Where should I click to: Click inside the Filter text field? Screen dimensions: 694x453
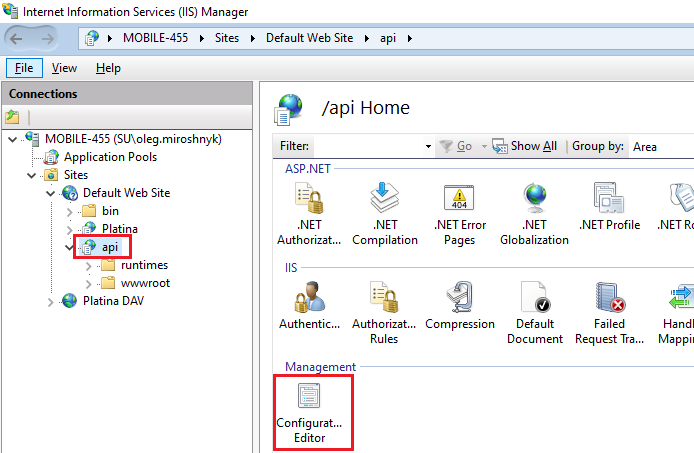point(368,146)
